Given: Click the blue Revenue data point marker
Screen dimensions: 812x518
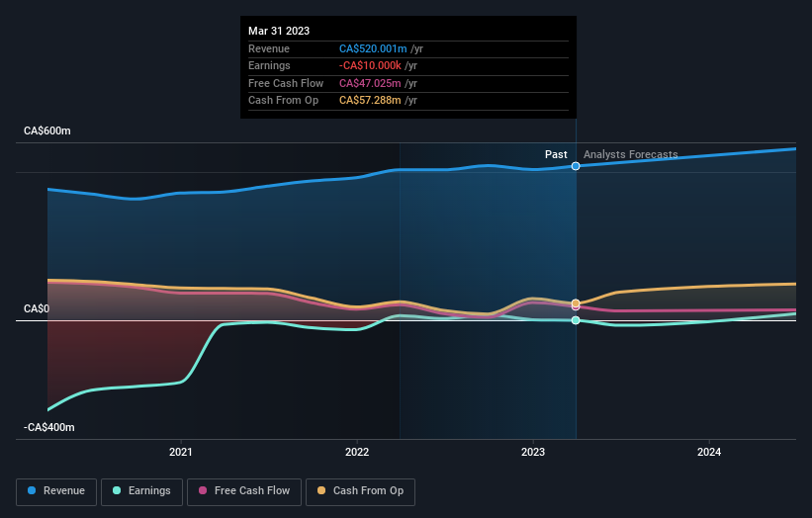Looking at the screenshot, I should (x=576, y=166).
